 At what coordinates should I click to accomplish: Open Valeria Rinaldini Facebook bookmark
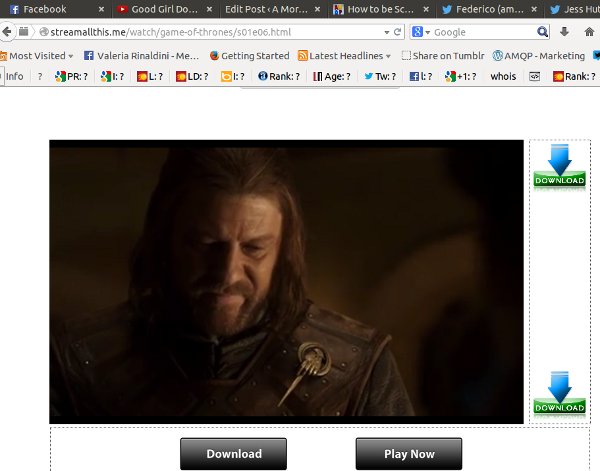[x=141, y=56]
